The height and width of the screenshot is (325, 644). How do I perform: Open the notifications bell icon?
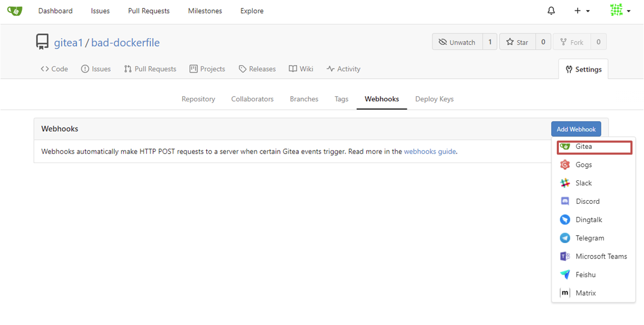coord(551,10)
